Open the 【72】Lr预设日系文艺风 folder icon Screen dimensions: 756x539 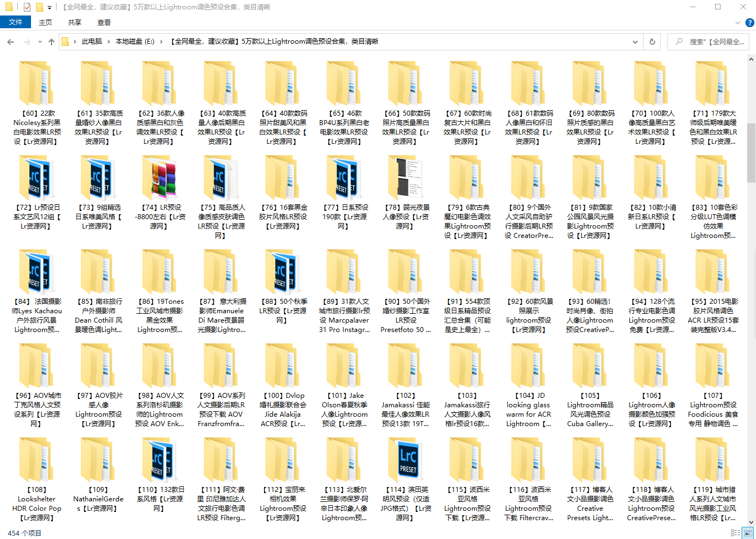[37, 178]
